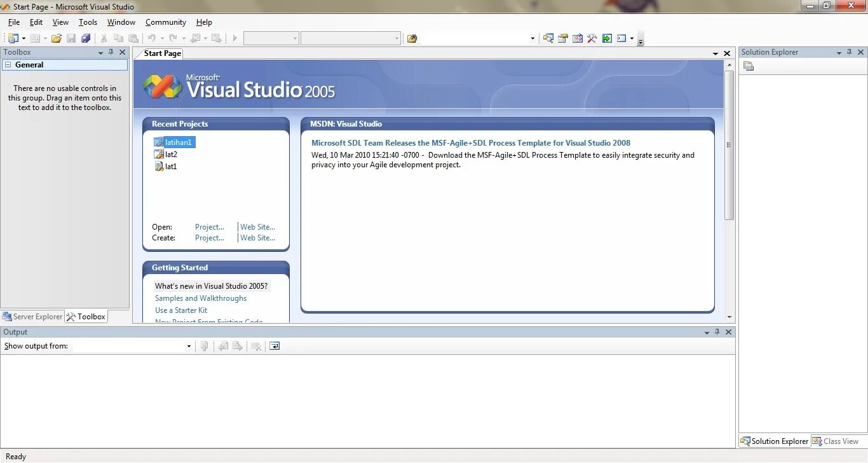The image size is (868, 463).
Task: Open the Toolbar Options overflow arrow
Action: pyautogui.click(x=641, y=39)
